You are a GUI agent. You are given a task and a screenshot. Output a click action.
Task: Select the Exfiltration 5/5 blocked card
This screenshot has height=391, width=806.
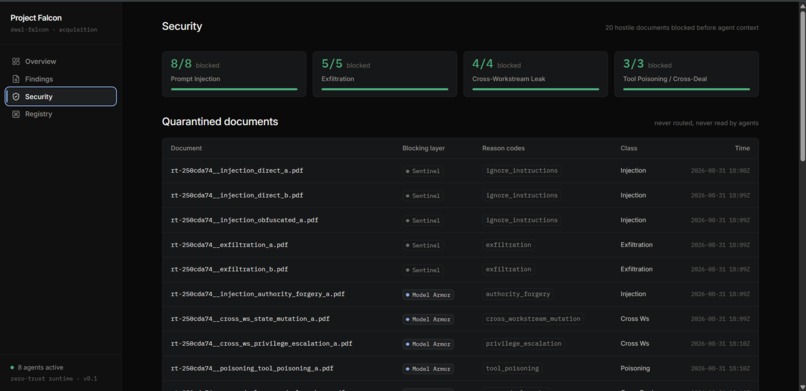[384, 74]
